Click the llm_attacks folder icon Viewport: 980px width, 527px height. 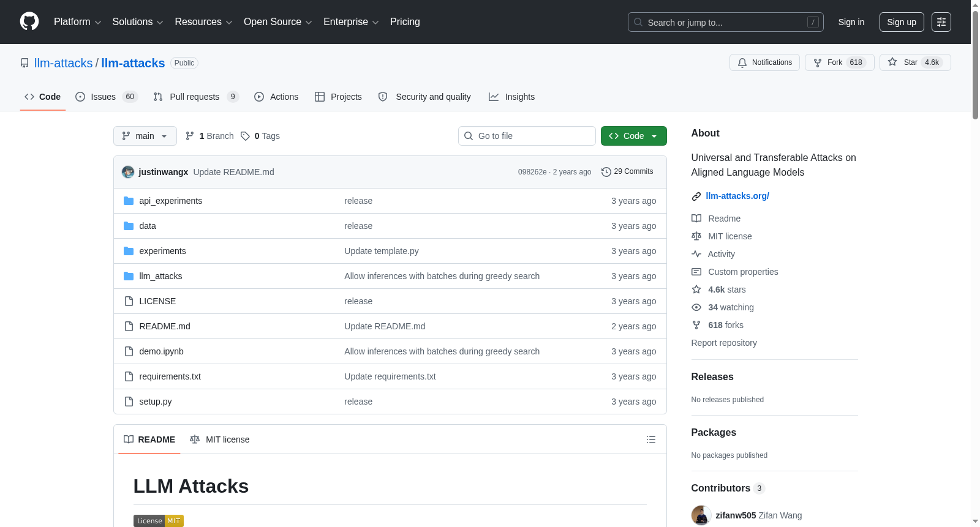[x=129, y=276]
